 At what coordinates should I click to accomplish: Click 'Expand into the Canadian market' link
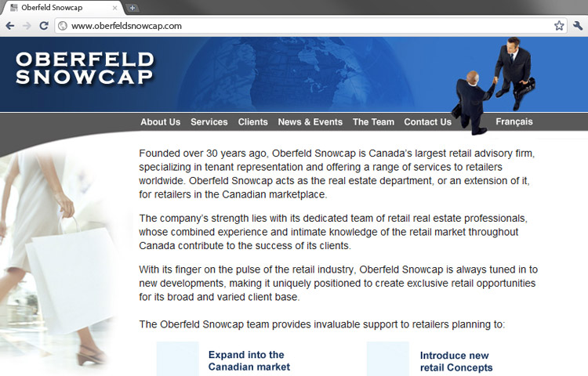(x=249, y=361)
